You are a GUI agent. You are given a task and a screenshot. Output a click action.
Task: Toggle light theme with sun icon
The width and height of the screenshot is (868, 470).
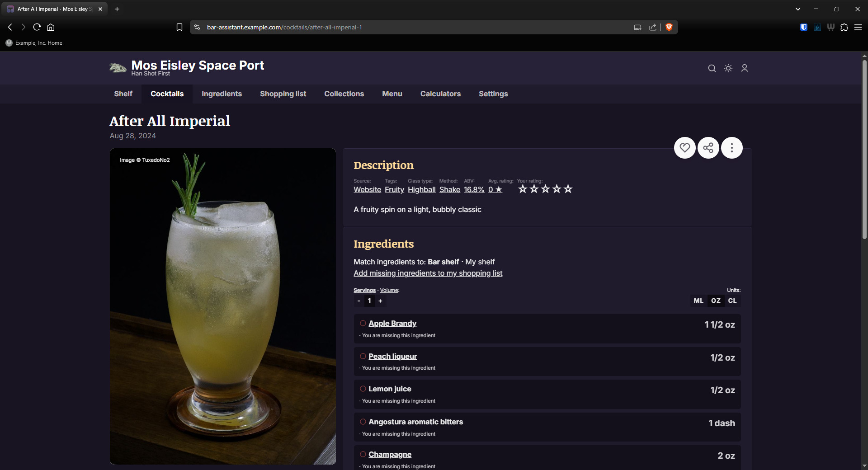click(x=728, y=68)
